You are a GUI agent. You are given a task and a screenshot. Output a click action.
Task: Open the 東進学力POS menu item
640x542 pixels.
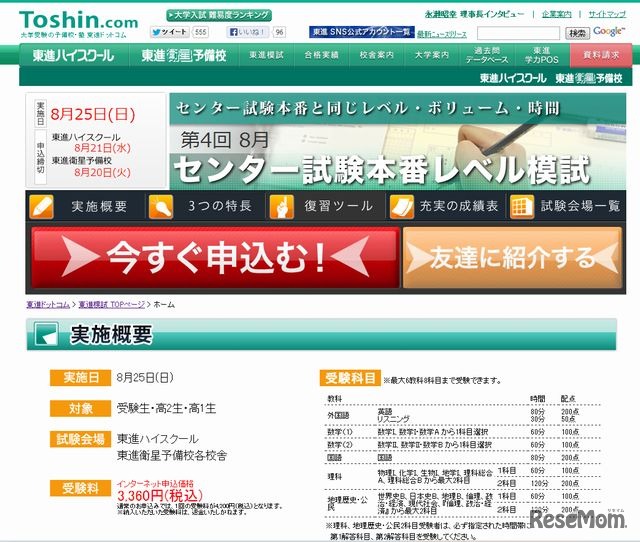click(542, 55)
